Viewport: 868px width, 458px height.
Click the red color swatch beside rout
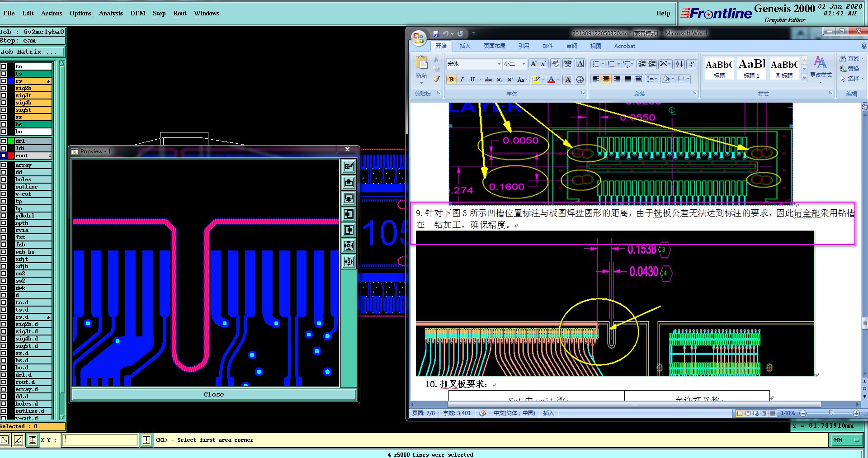pyautogui.click(x=11, y=156)
